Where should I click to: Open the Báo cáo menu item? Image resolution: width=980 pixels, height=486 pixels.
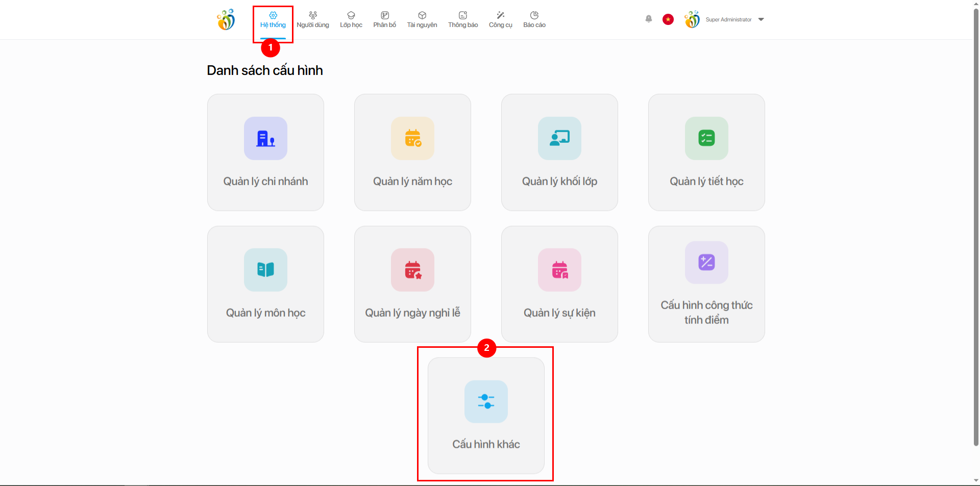(534, 19)
